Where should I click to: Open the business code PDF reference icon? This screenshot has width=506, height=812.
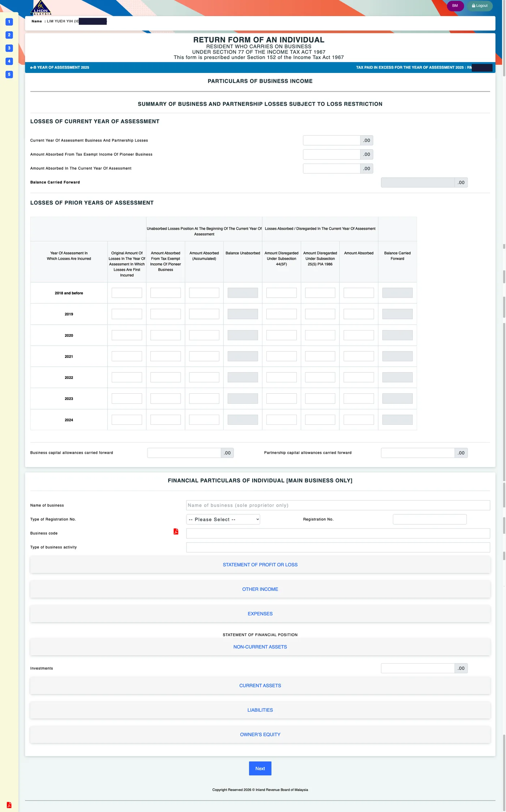click(x=176, y=531)
